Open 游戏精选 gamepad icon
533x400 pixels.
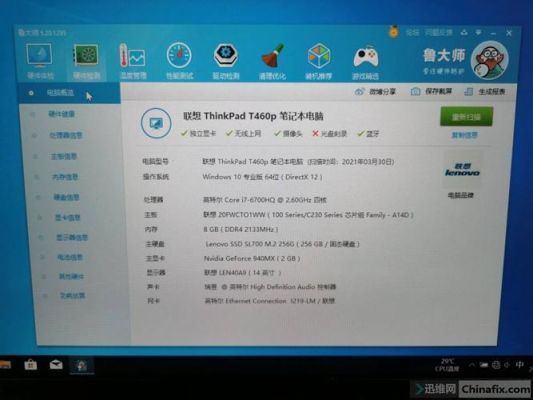click(365, 62)
